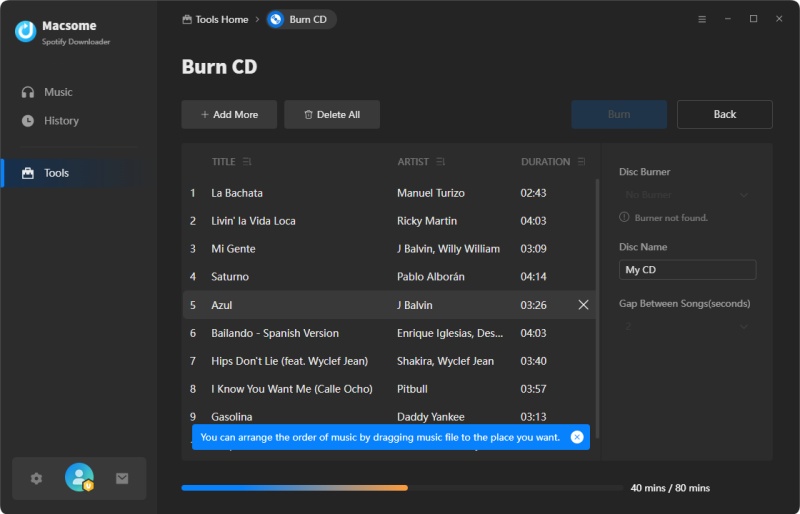
Task: Open the mail envelope icon
Action: click(x=122, y=478)
